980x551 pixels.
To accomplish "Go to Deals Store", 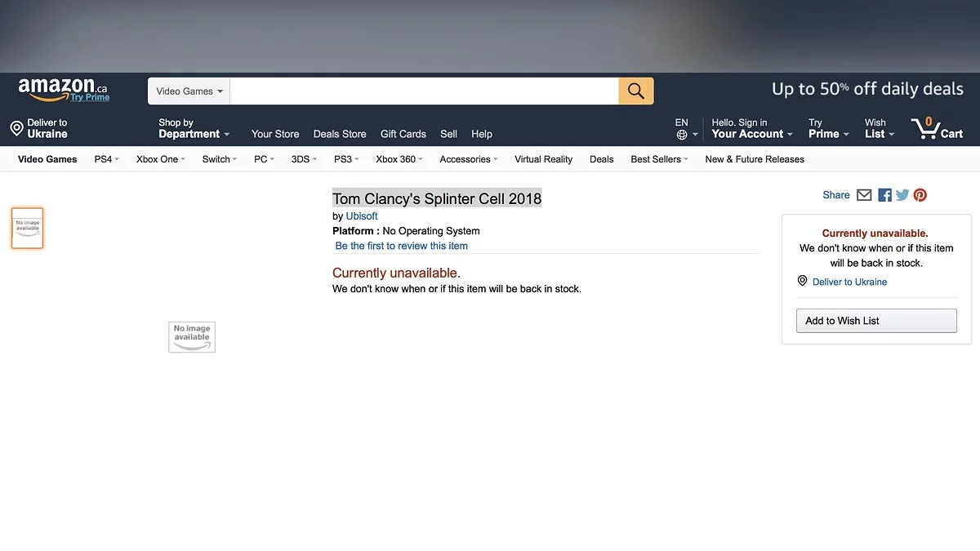I will click(340, 134).
